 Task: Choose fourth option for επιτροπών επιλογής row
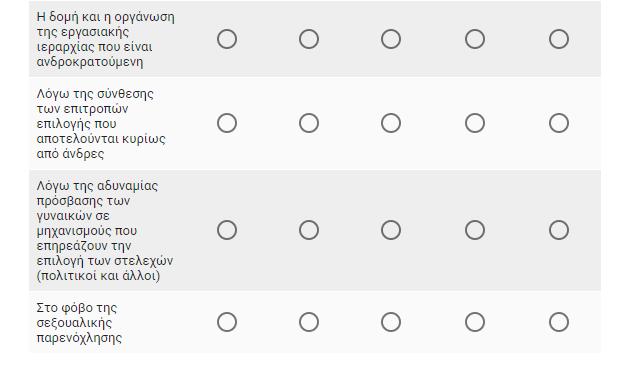[475, 123]
